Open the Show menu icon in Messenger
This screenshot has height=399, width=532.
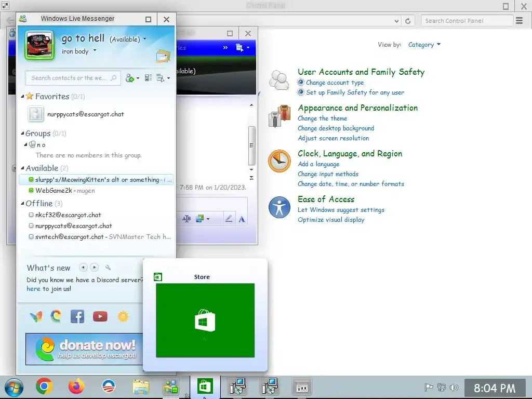(161, 78)
